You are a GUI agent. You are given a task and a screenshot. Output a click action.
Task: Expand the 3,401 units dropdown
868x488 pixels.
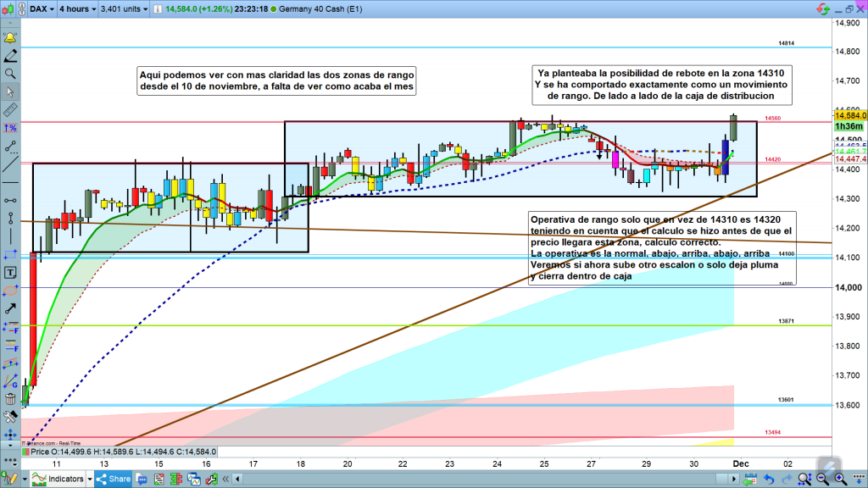(x=125, y=9)
